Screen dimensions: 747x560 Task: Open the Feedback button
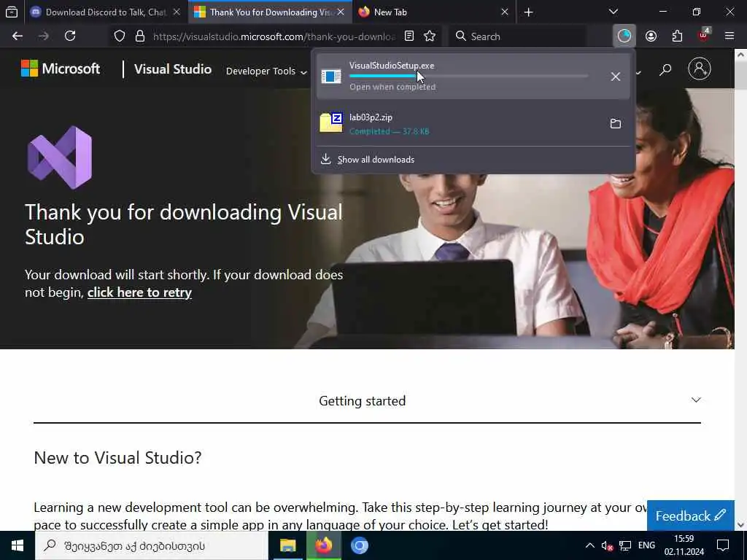690,516
